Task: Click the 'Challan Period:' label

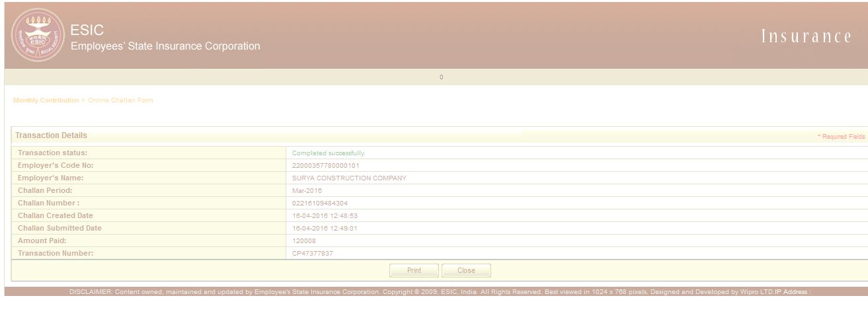Action: [x=45, y=191]
